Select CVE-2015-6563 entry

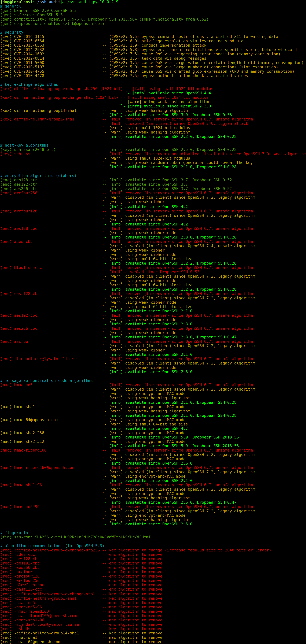pyautogui.click(x=103, y=45)
